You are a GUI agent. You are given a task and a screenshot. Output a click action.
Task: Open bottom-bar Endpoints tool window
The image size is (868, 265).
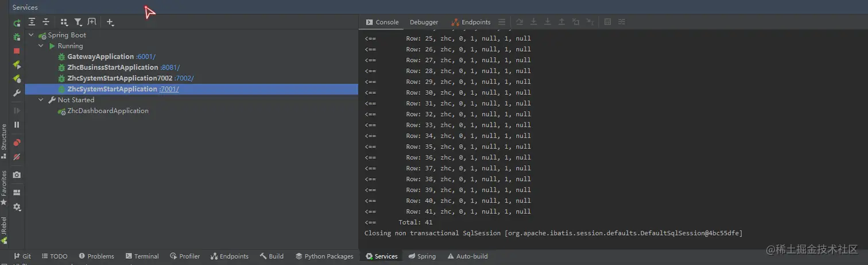(230, 256)
